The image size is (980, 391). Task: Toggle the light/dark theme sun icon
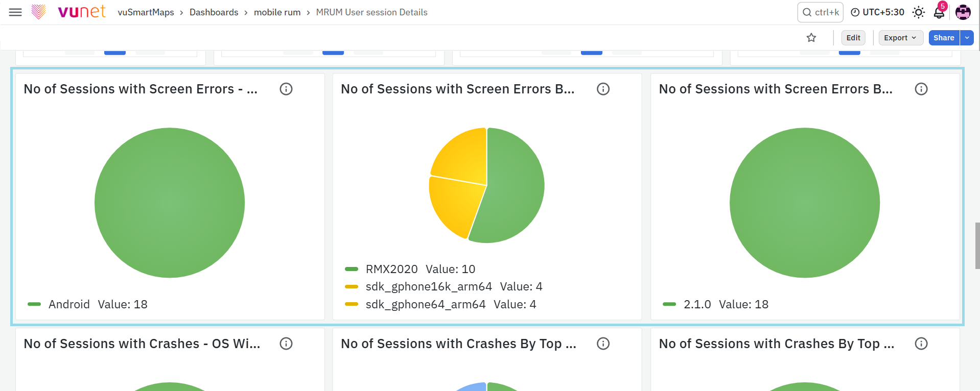[x=919, y=12]
